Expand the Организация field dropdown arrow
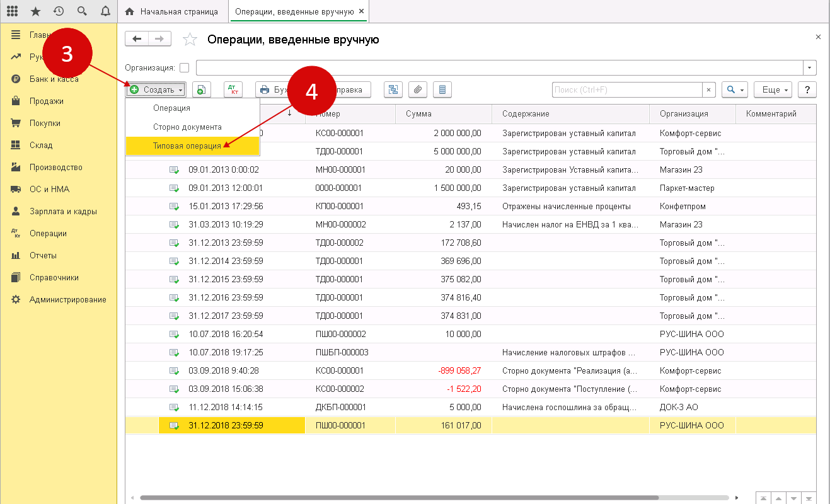The width and height of the screenshot is (830, 504). [809, 68]
